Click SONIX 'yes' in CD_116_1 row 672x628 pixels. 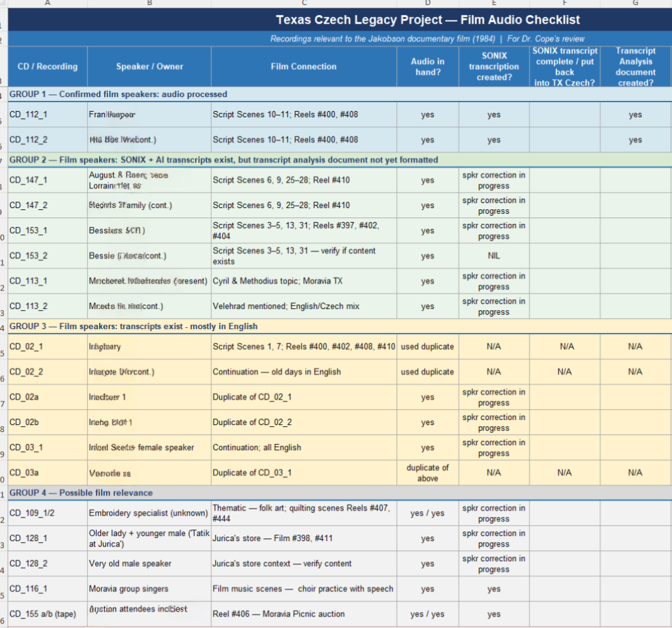click(494, 589)
